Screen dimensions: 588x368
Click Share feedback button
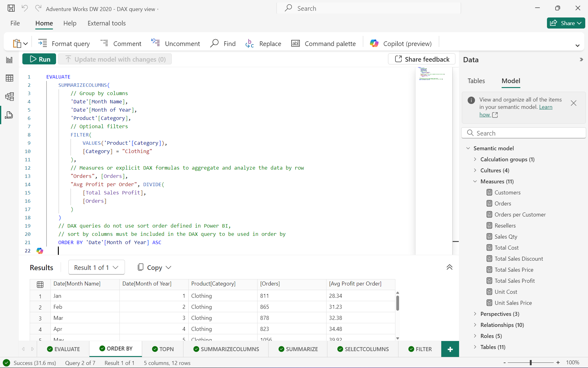[x=422, y=59]
